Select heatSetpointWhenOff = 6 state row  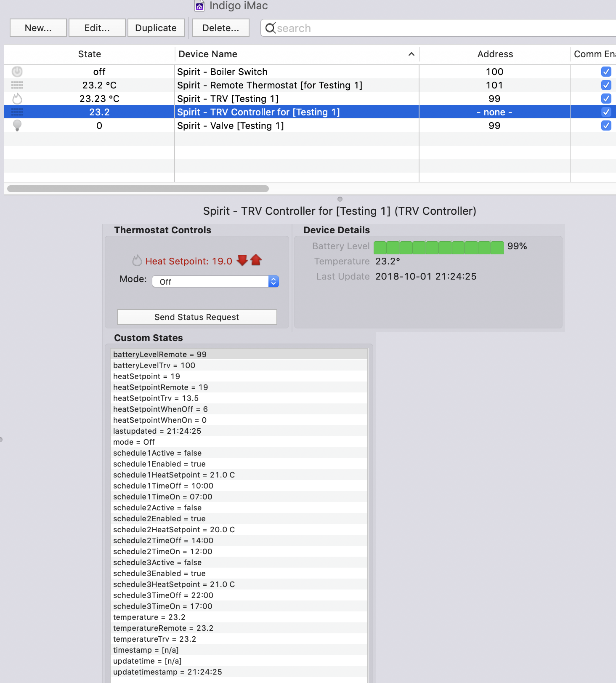click(239, 409)
